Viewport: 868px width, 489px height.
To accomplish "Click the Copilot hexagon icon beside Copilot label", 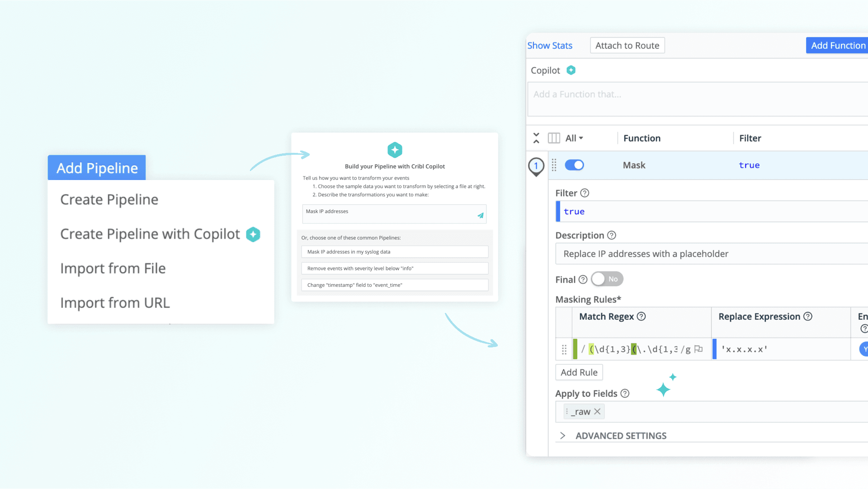I will click(571, 70).
